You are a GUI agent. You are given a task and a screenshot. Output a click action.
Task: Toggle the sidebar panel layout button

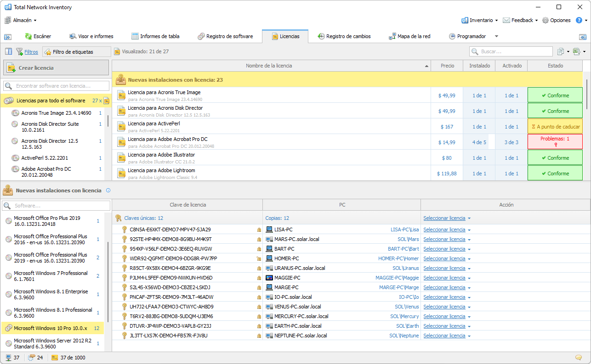click(x=9, y=51)
